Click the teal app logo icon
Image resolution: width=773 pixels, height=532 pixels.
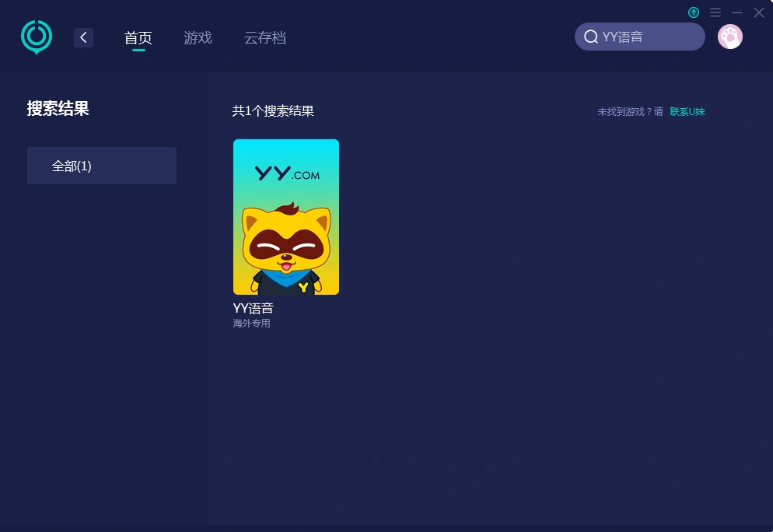(37, 37)
